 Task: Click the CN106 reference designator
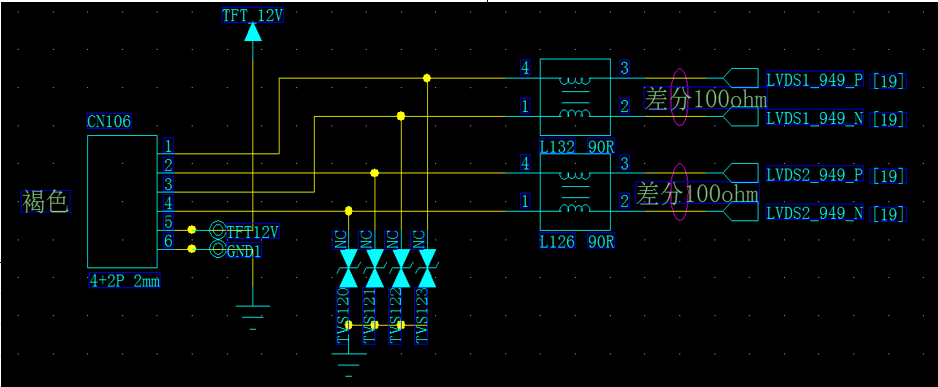pos(109,122)
